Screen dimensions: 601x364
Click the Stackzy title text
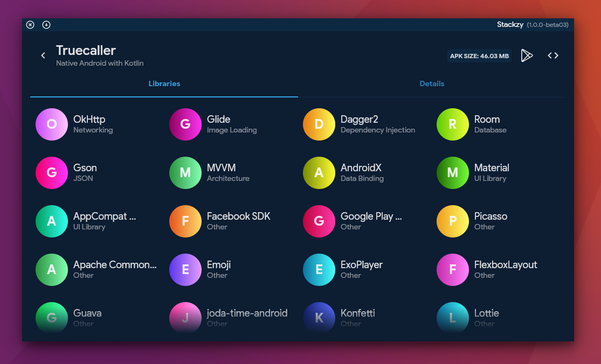click(510, 24)
